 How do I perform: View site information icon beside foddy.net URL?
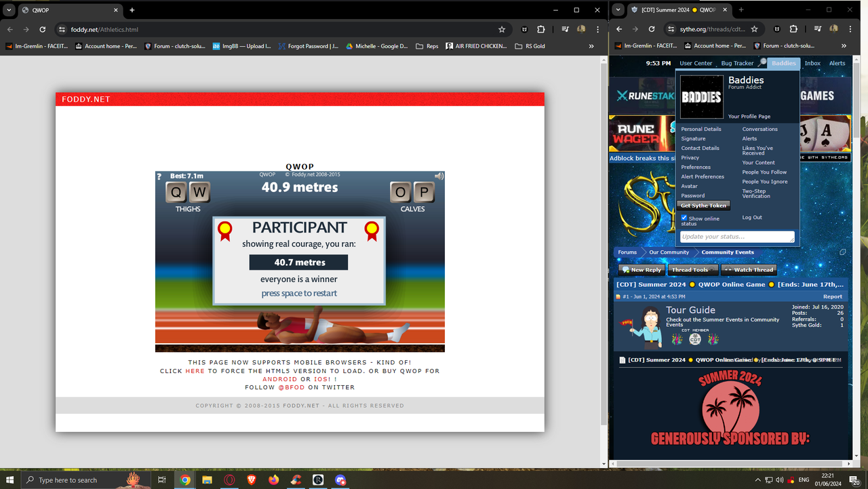62,30
